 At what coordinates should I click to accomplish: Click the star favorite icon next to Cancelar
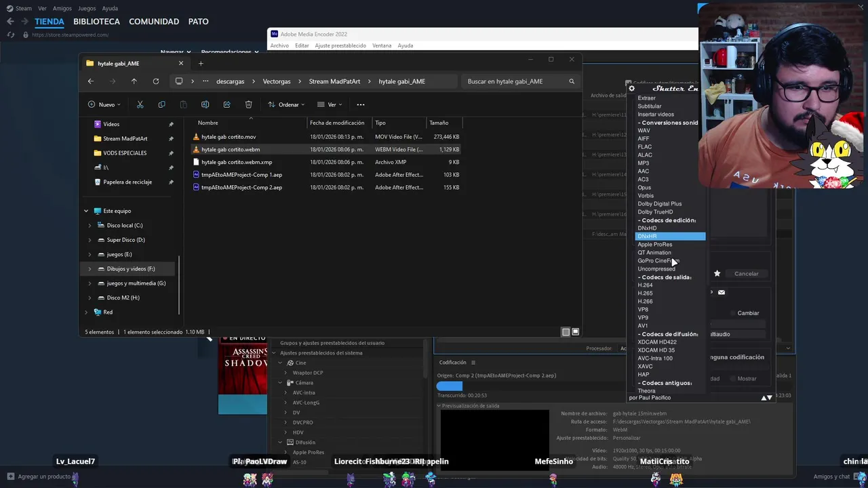[x=717, y=274]
